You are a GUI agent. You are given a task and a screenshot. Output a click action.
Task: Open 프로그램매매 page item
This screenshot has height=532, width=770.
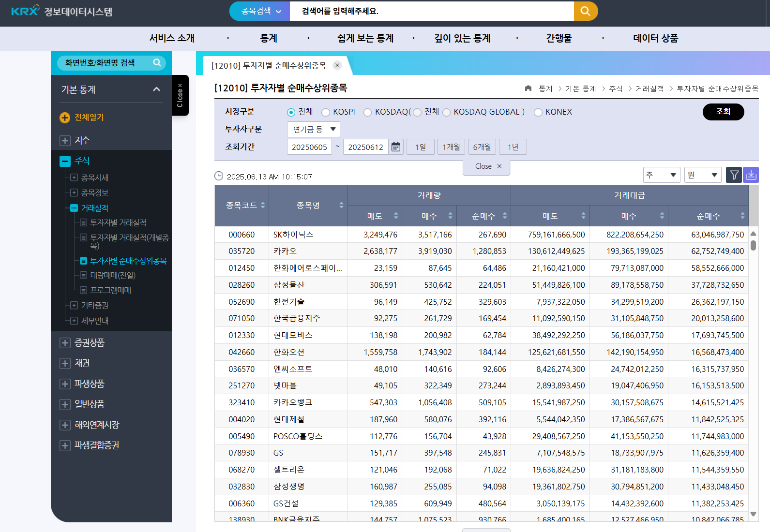click(x=111, y=290)
